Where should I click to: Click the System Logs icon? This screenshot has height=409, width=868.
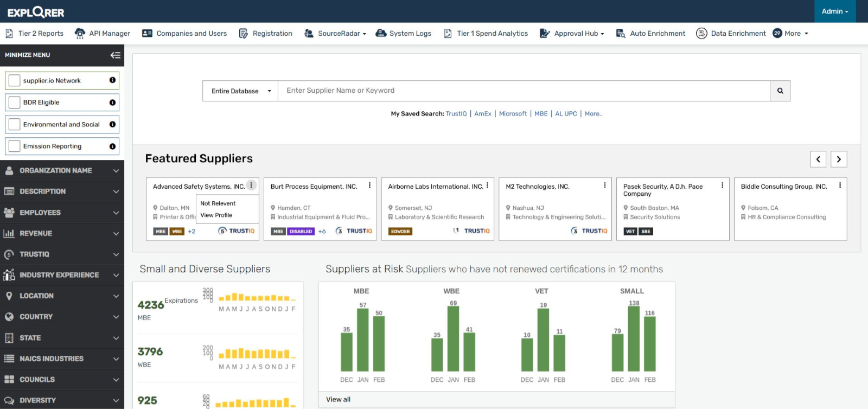[381, 34]
